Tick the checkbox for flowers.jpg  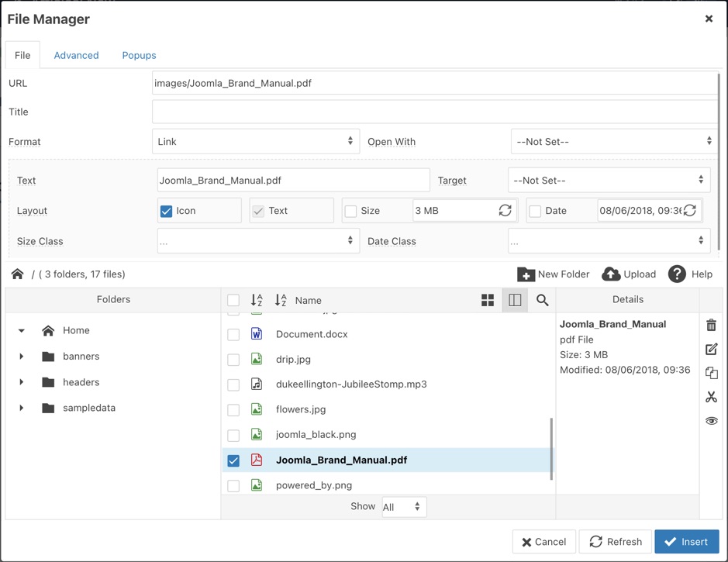(233, 410)
